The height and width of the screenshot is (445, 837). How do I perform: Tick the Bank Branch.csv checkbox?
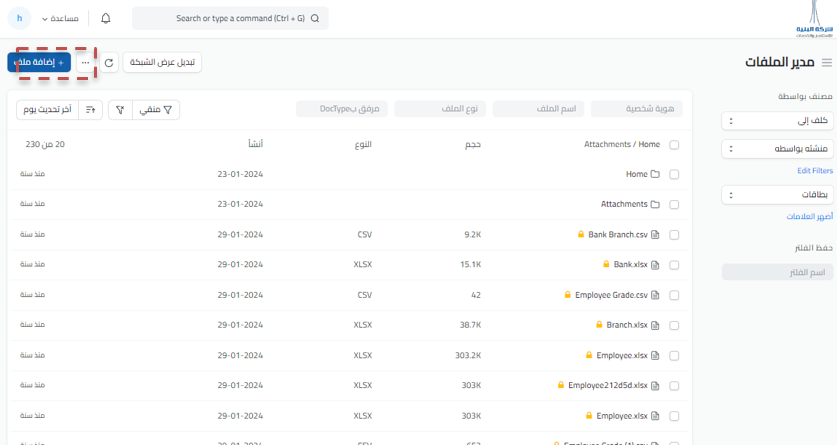674,235
